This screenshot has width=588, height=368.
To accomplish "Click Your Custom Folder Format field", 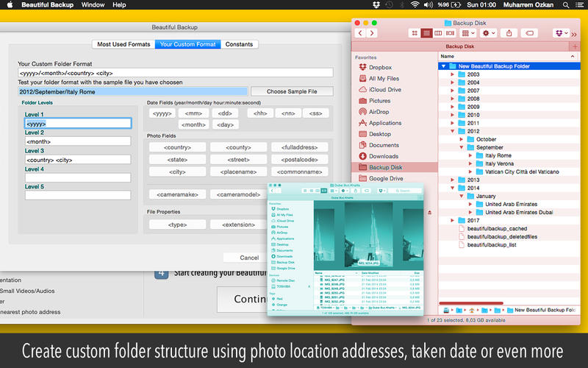I will [176, 73].
